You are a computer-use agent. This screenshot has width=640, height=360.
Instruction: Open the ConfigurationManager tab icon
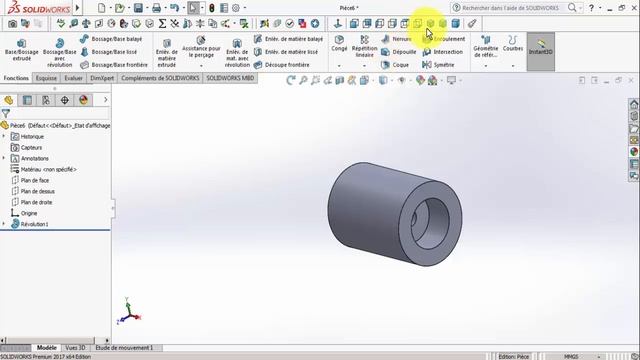coord(46,100)
